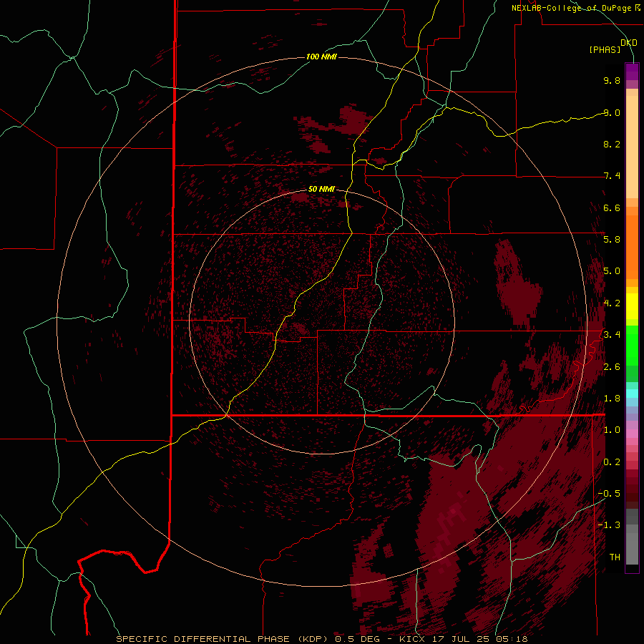Click the 1.8 legend value
The width and height of the screenshot is (644, 644).
click(612, 399)
